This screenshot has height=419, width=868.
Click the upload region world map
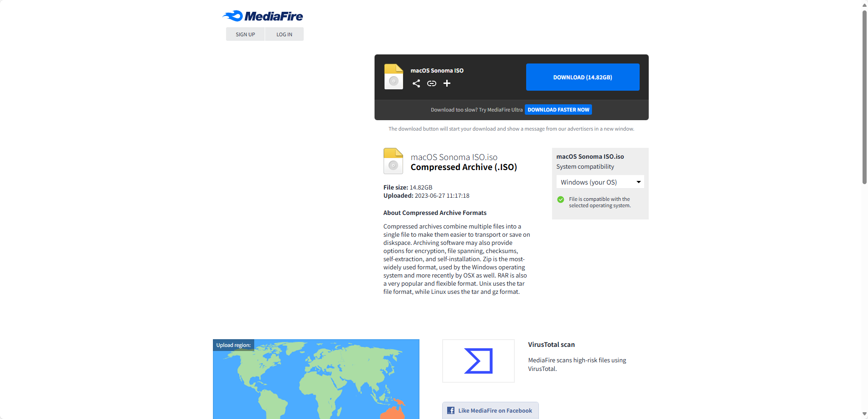(316, 381)
